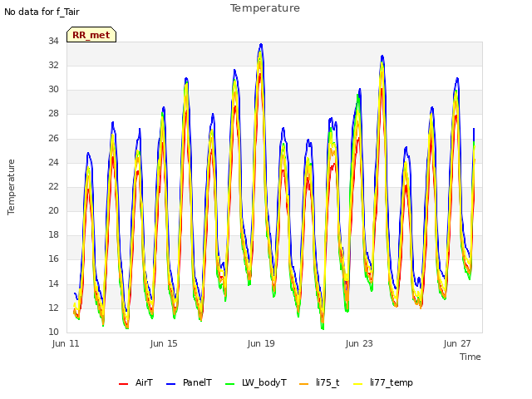Click the 22 y-axis tick label
The height and width of the screenshot is (399, 532).
53,186
